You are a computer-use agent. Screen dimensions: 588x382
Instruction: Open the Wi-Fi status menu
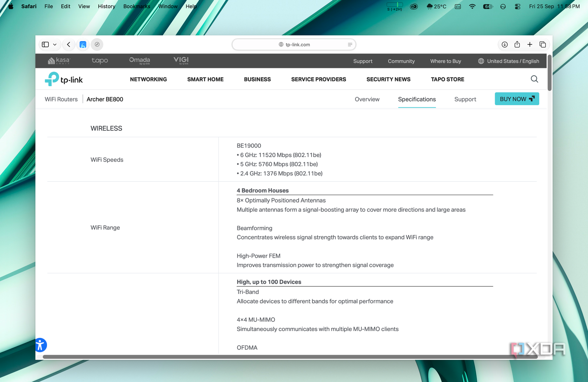(472, 6)
